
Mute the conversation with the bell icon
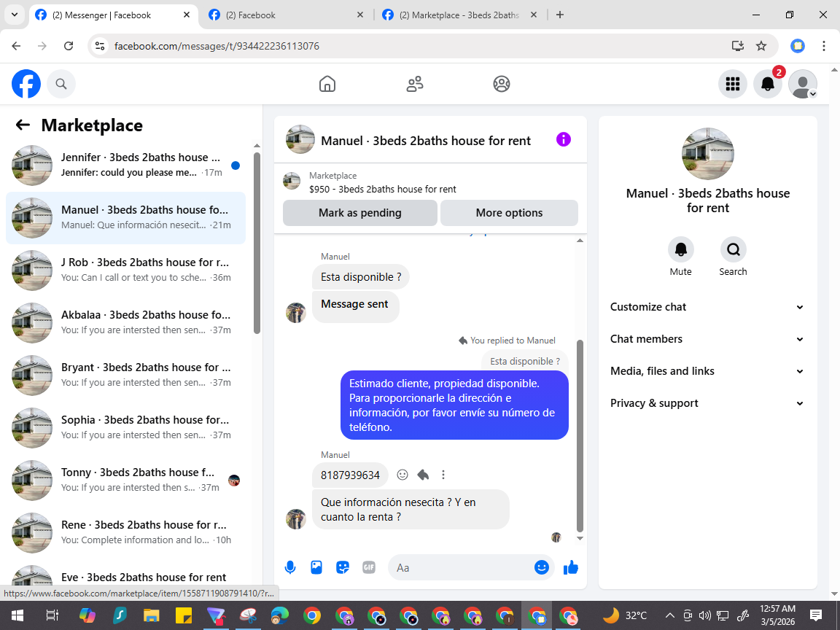coord(681,249)
